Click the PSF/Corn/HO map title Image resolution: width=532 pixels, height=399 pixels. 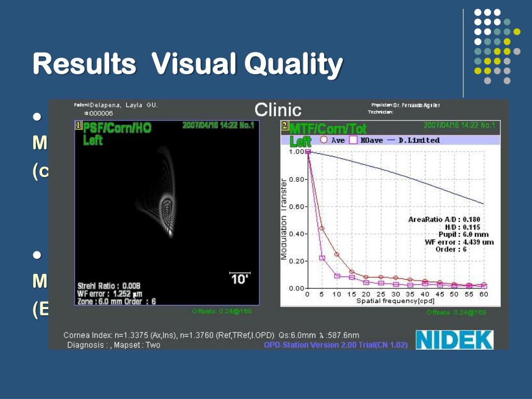117,128
